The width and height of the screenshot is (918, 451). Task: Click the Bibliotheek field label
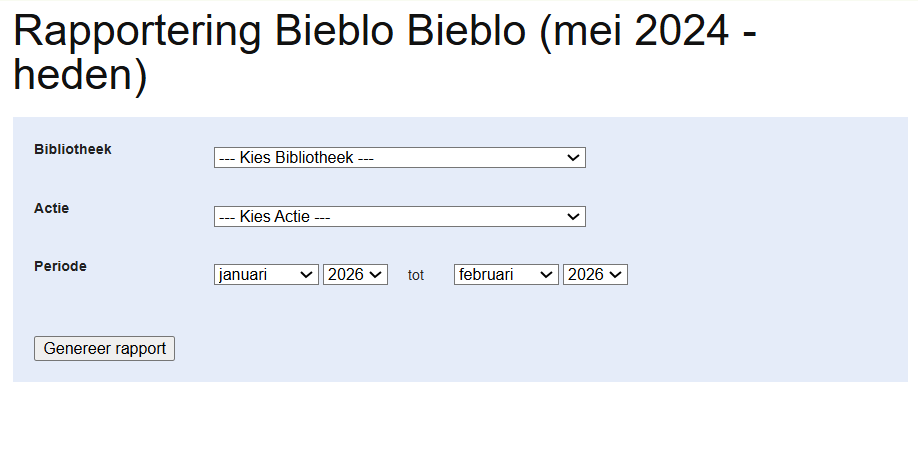click(73, 149)
